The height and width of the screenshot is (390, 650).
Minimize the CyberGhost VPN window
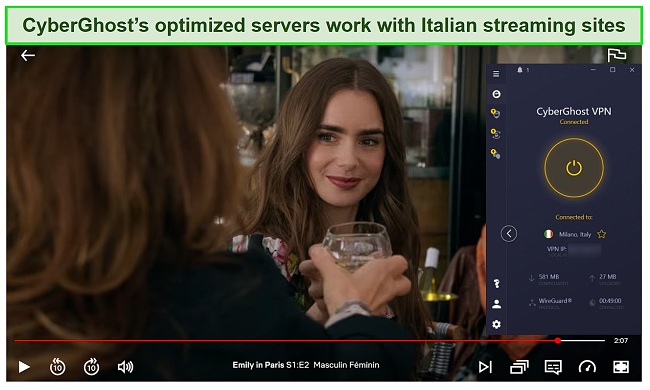(x=593, y=70)
